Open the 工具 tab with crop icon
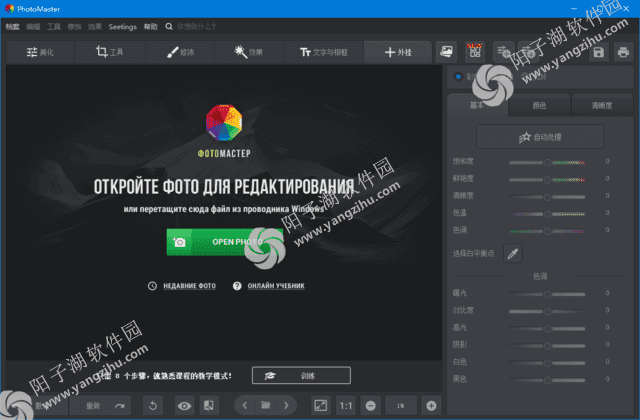 [x=109, y=52]
